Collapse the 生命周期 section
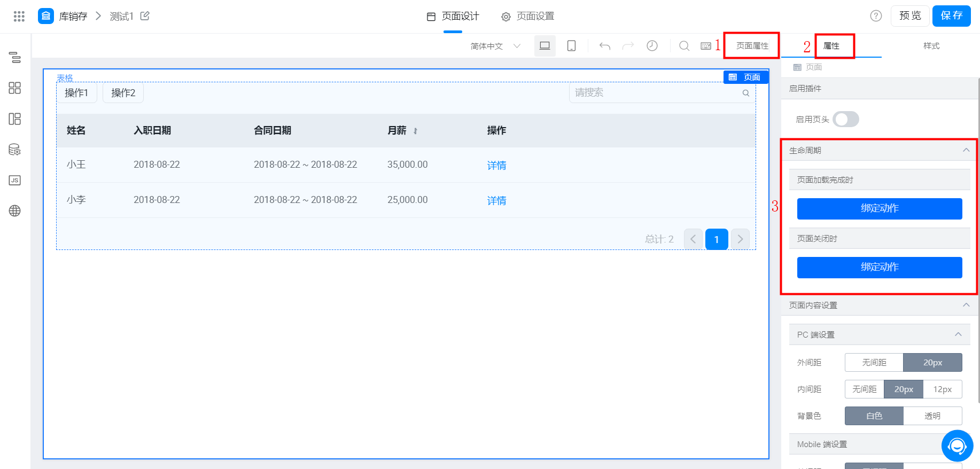Screen dimensions: 980x469 click(966, 150)
